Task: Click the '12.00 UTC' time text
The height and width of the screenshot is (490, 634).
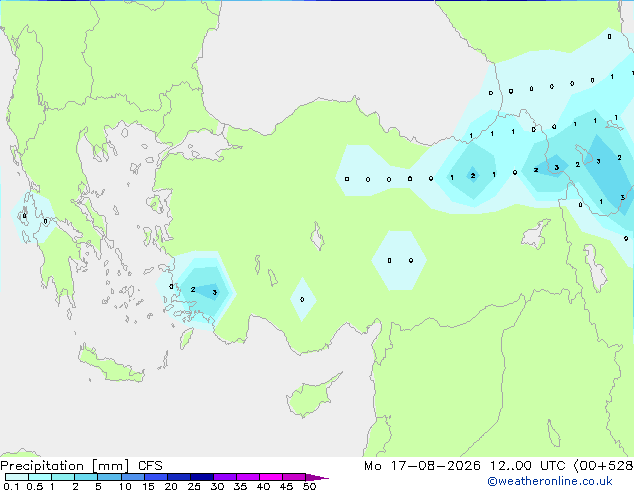Action: point(527,466)
